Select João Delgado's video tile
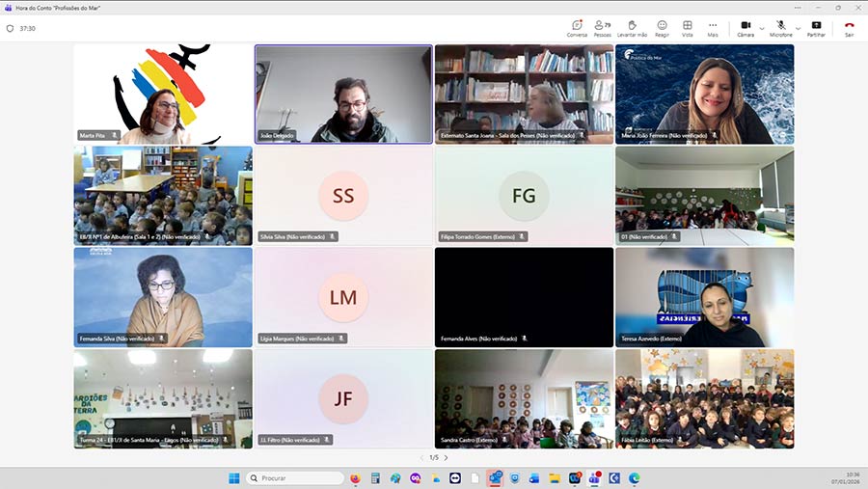This screenshot has height=489, width=868. coord(343,95)
